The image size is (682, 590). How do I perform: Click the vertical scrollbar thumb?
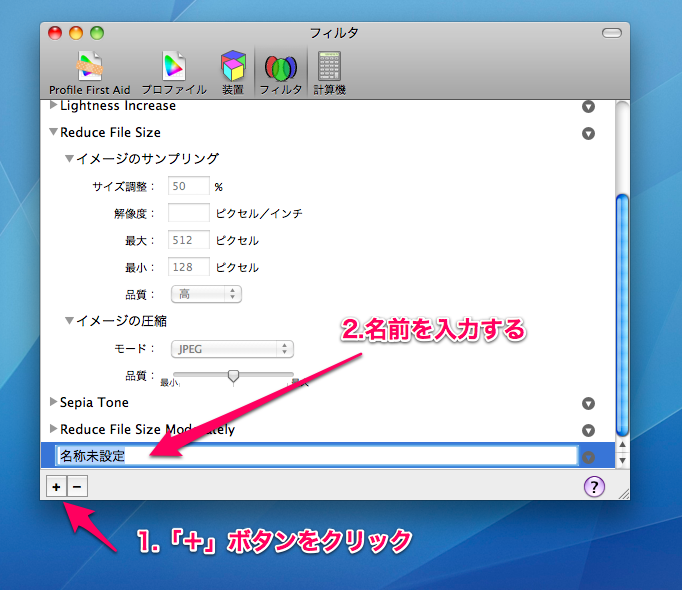point(622,315)
